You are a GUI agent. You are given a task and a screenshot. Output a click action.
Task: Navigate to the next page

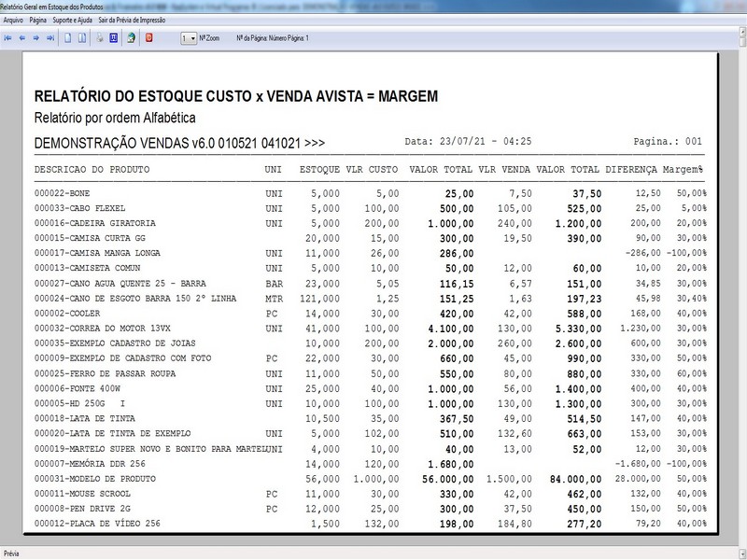coord(35,38)
